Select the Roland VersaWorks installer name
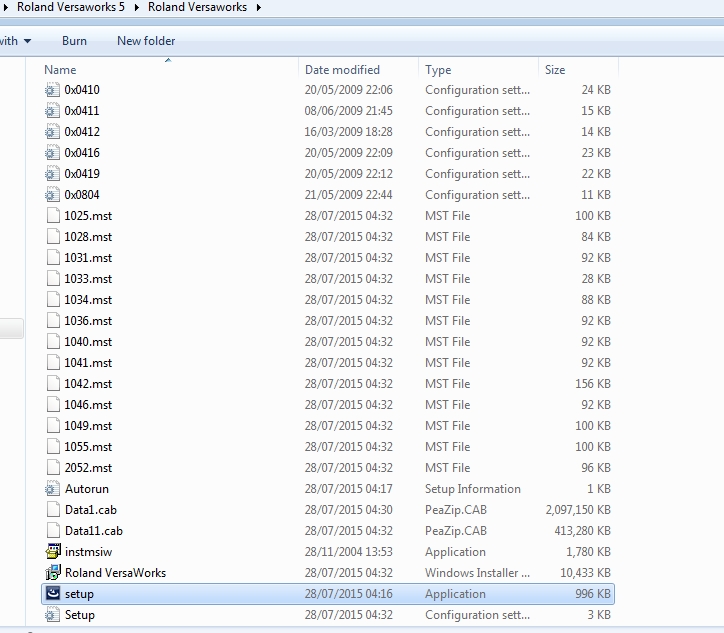This screenshot has width=724, height=633. (115, 573)
